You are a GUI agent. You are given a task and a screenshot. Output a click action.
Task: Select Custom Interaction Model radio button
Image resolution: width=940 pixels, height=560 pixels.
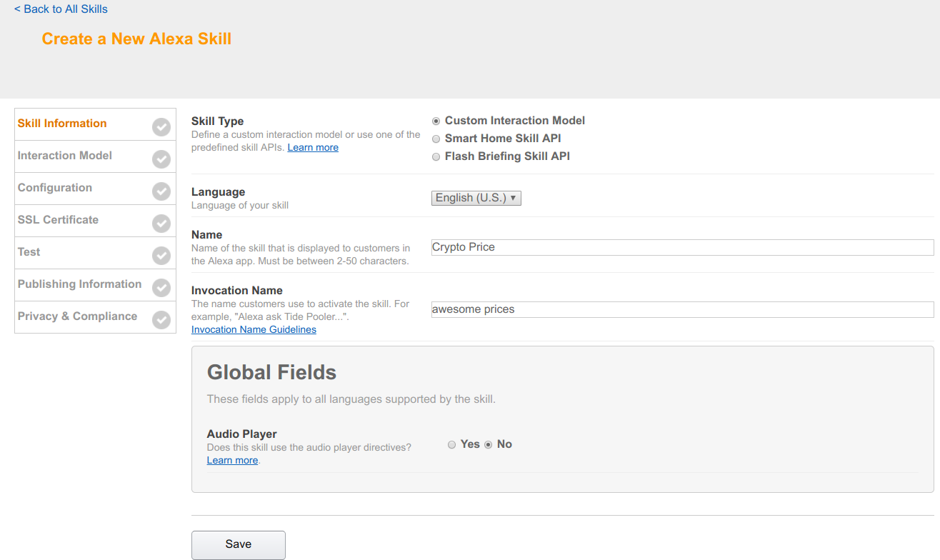tap(436, 121)
